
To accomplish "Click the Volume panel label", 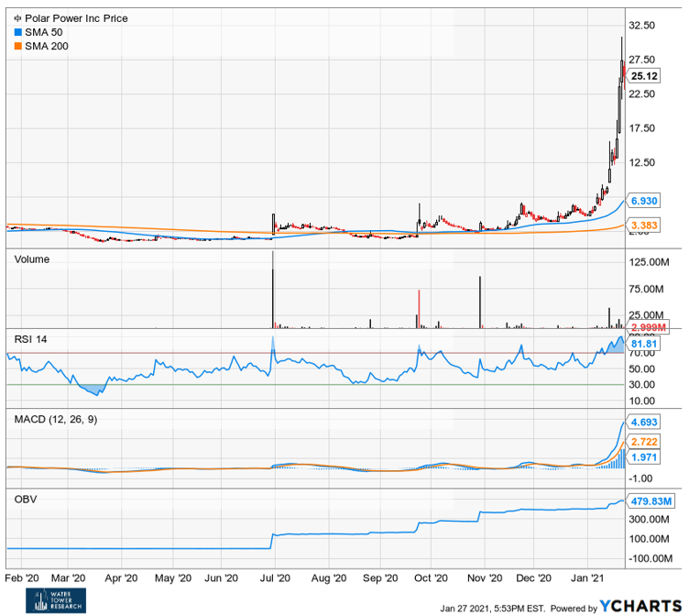I will pyautogui.click(x=32, y=259).
